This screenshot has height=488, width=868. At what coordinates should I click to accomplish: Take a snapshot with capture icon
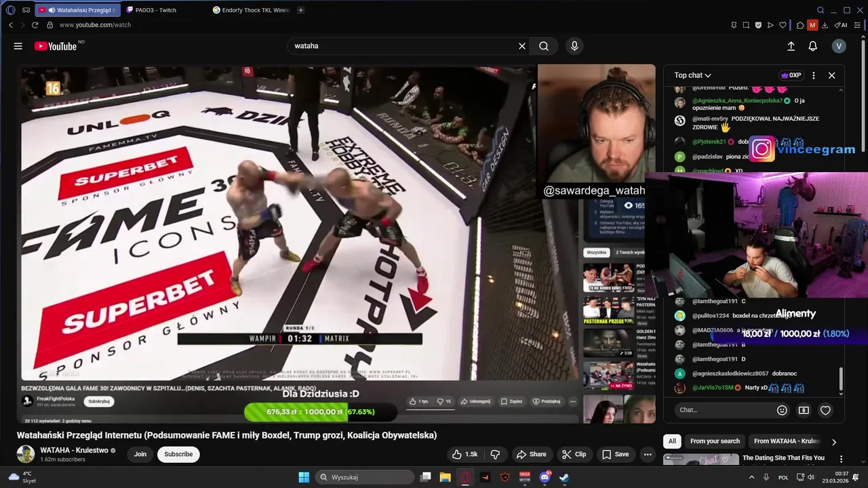(746, 25)
